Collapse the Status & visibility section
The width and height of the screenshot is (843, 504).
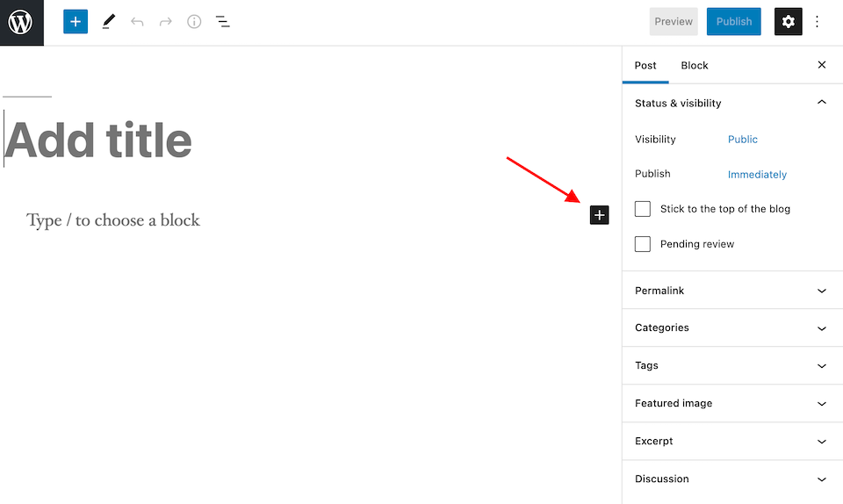pyautogui.click(x=821, y=103)
